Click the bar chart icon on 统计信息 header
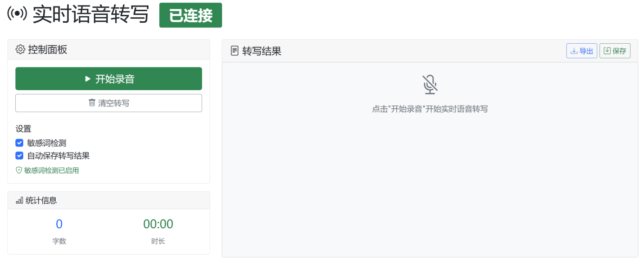The height and width of the screenshot is (271, 644). 19,200
